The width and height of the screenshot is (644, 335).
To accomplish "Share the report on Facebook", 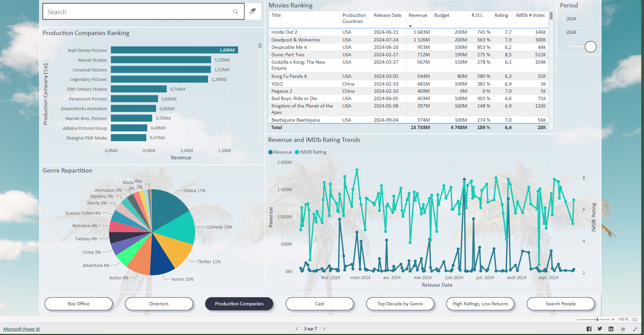I will (x=589, y=329).
